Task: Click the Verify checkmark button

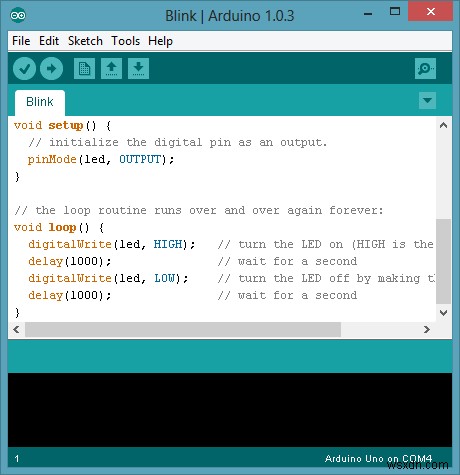Action: coord(24,69)
